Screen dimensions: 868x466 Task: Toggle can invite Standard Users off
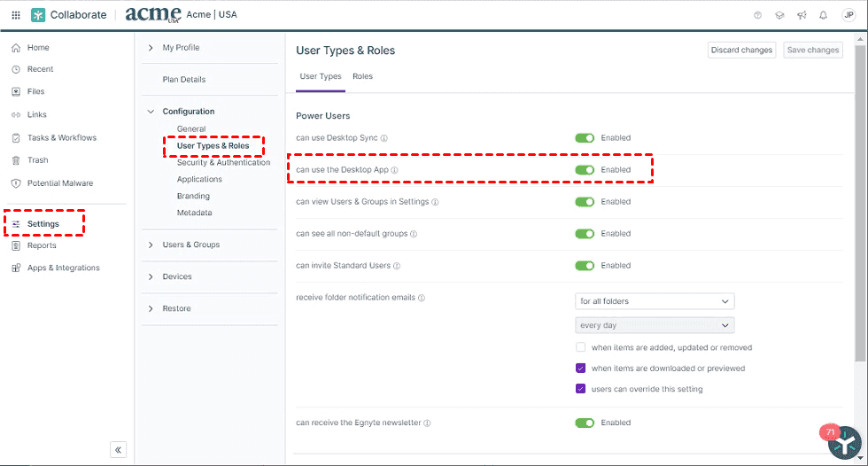pos(585,266)
